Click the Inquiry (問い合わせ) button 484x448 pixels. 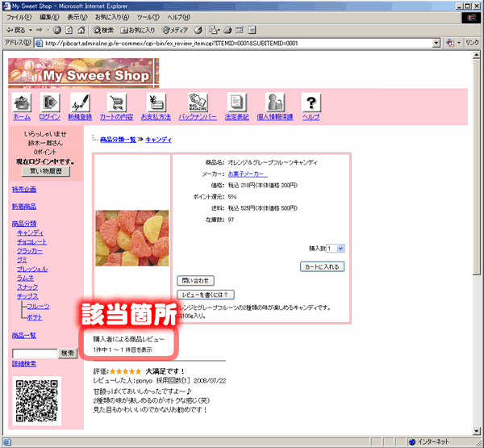195,281
